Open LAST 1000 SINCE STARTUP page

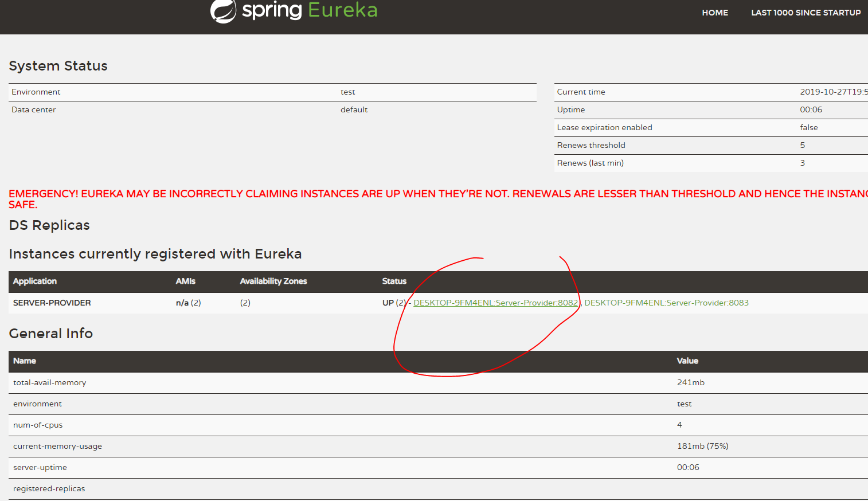806,13
